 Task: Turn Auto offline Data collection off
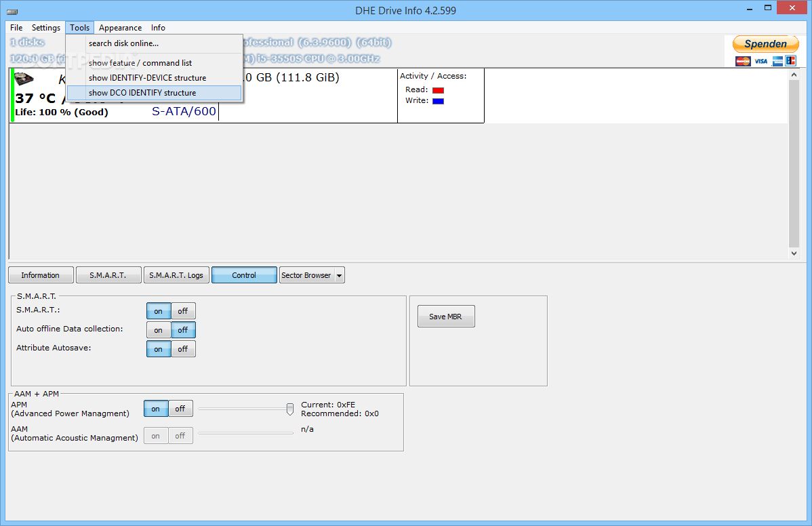click(183, 330)
